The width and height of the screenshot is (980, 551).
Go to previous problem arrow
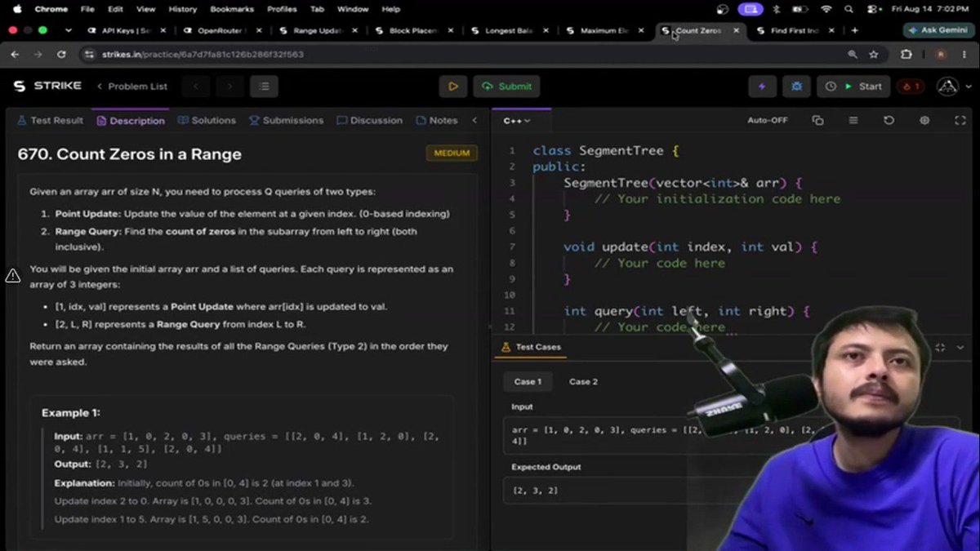196,87
